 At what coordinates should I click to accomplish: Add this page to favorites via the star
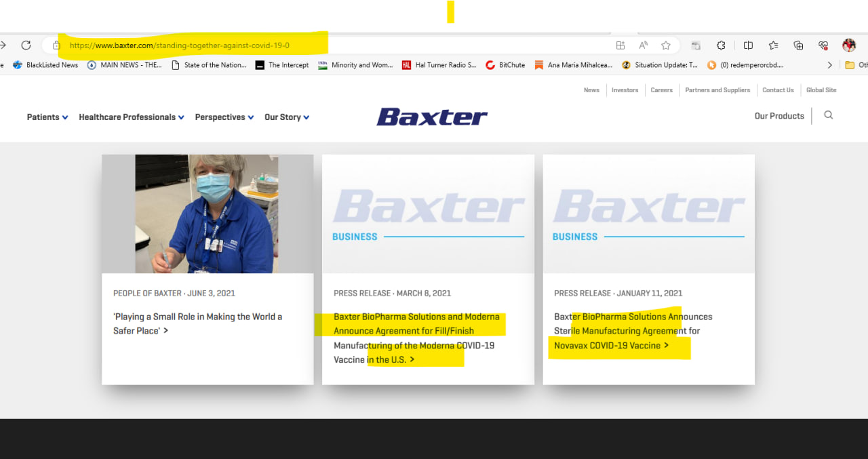click(666, 45)
